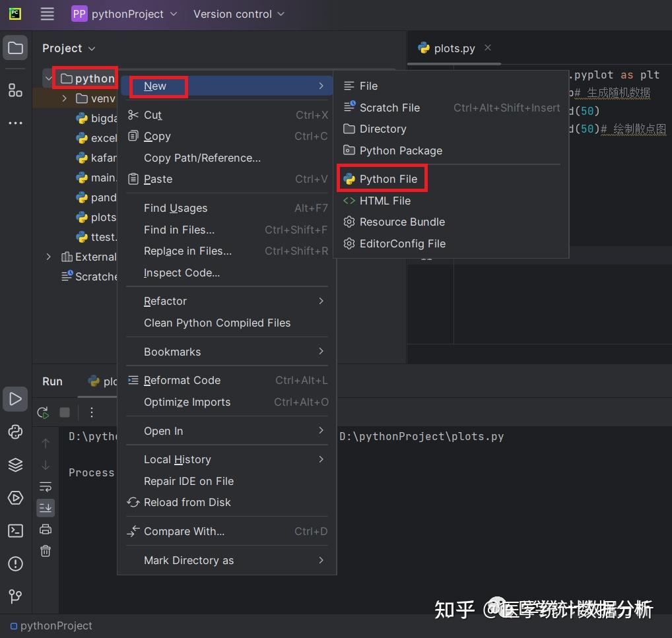The image size is (672, 638).
Task: Open the Local History submenu
Action: click(227, 459)
